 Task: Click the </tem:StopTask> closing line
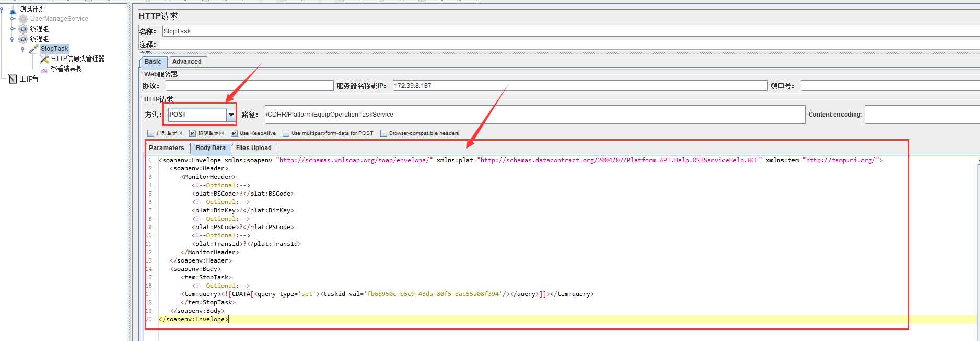coord(208,302)
